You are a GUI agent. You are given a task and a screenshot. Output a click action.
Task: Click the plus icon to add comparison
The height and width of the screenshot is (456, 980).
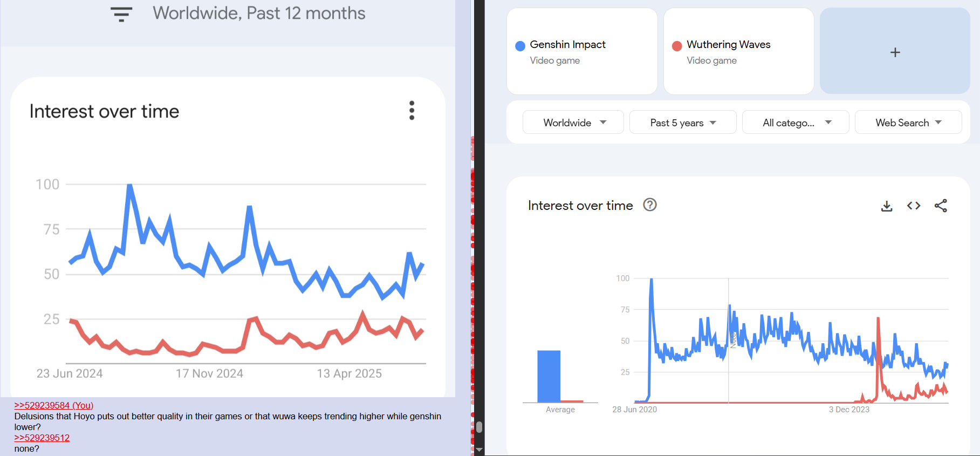click(x=895, y=52)
